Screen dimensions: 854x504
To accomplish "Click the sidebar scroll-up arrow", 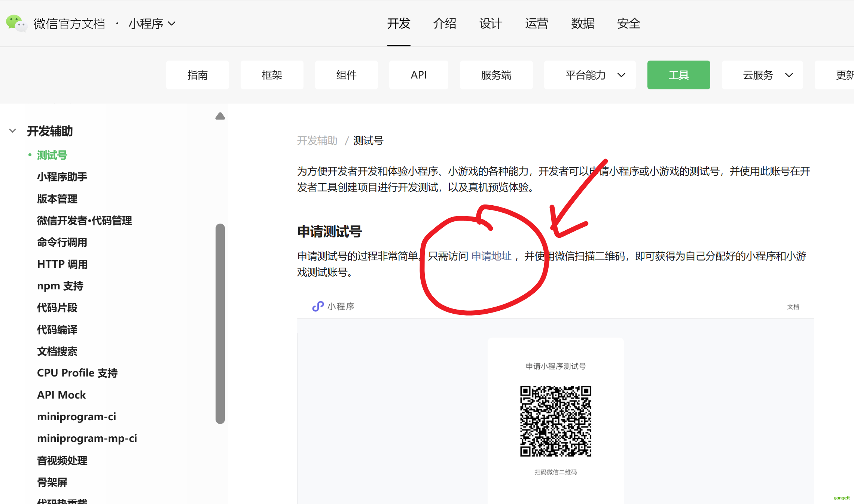I will (x=220, y=116).
